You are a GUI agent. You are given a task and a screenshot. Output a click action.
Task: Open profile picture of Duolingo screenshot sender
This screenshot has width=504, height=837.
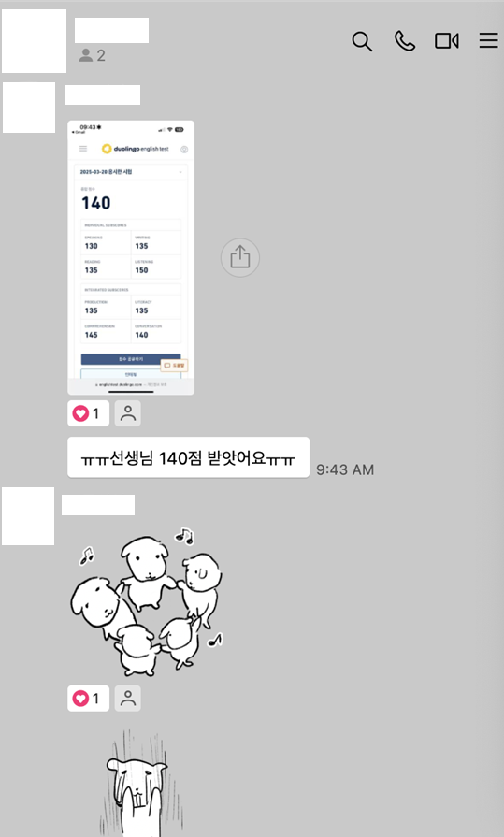coord(29,108)
